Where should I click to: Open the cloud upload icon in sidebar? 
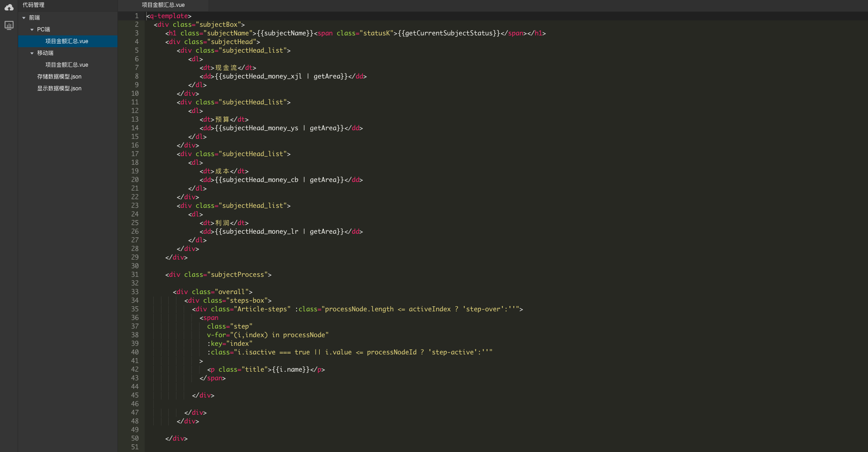(x=9, y=7)
